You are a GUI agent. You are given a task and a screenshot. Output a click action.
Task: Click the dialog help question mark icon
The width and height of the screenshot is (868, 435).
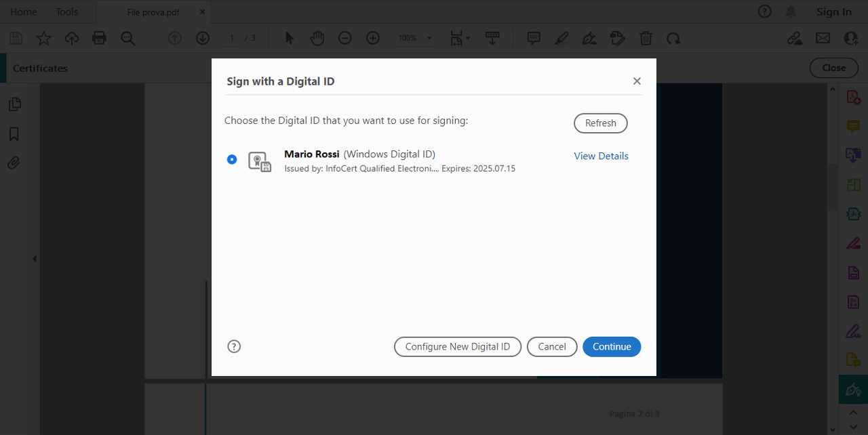234,346
